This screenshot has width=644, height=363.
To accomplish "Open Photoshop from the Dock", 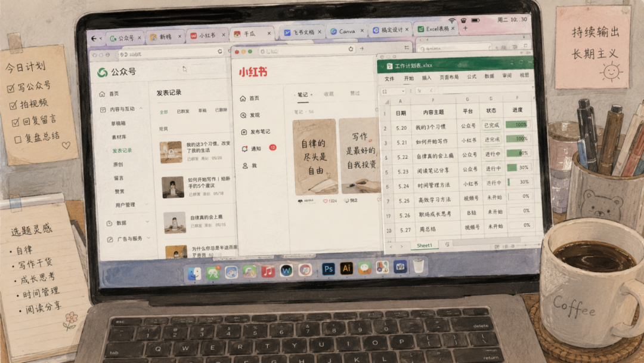I will coord(328,269).
